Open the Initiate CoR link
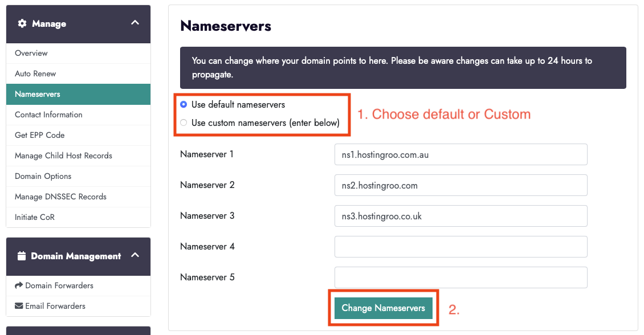 [x=35, y=217]
